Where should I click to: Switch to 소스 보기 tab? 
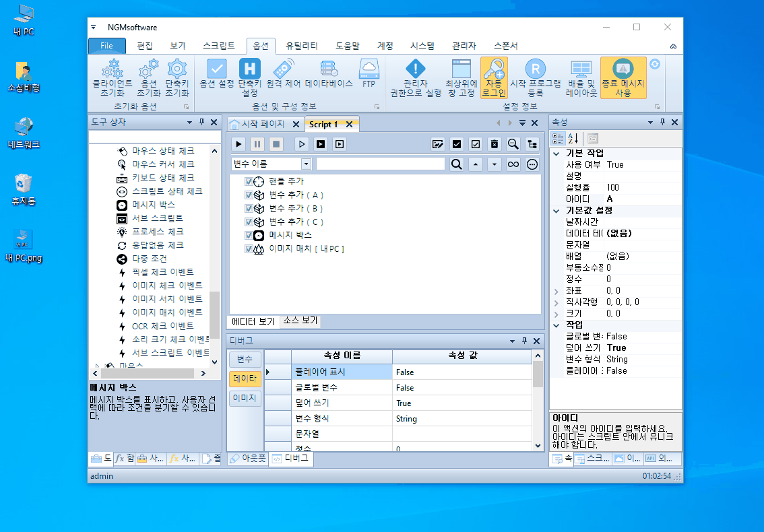[x=300, y=321]
